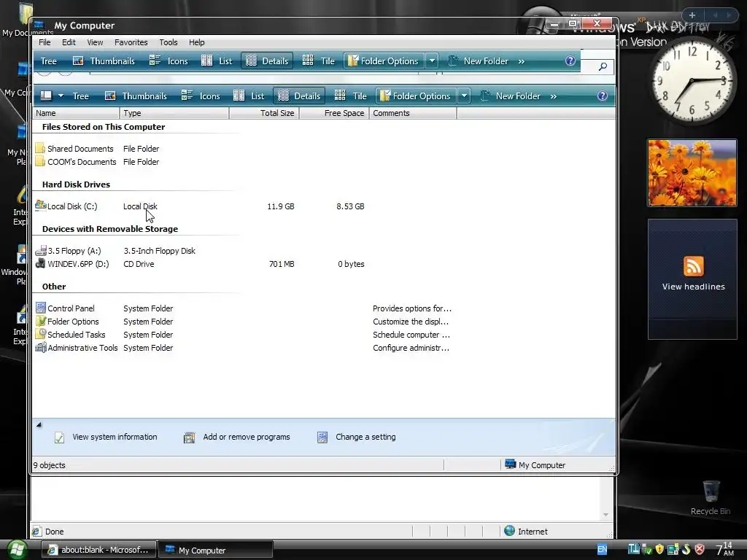The width and height of the screenshot is (747, 560).
Task: Select the Scheduled Tasks item
Action: pyautogui.click(x=70, y=335)
